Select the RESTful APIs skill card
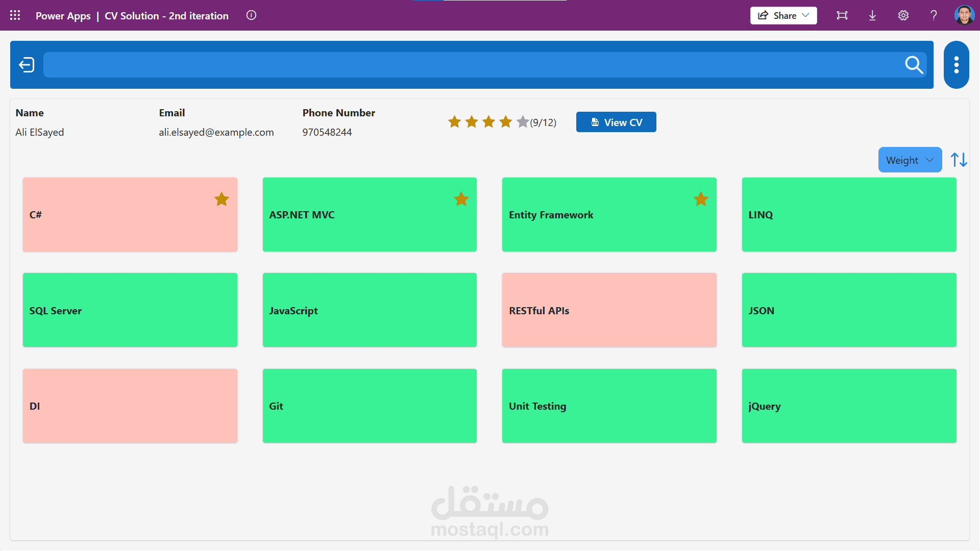The height and width of the screenshot is (551, 980). point(609,310)
